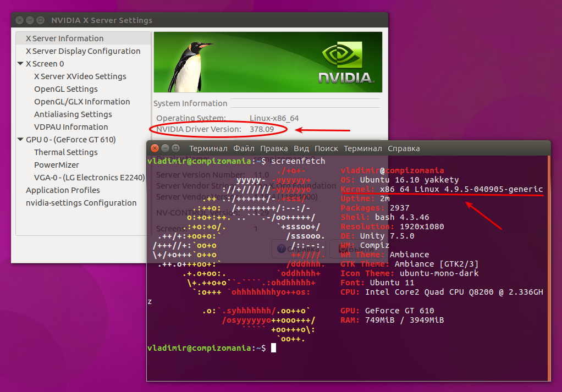Click the DE Unity 7.5.0 line
The image size is (562, 392).
[377, 236]
